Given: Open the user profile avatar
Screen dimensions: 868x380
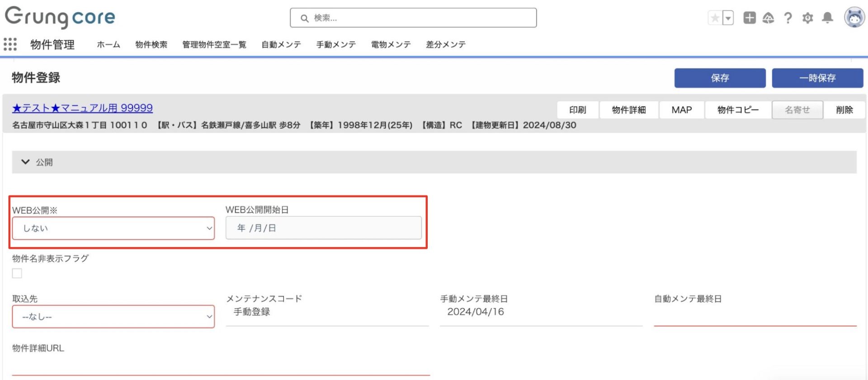Looking at the screenshot, I should point(854,18).
